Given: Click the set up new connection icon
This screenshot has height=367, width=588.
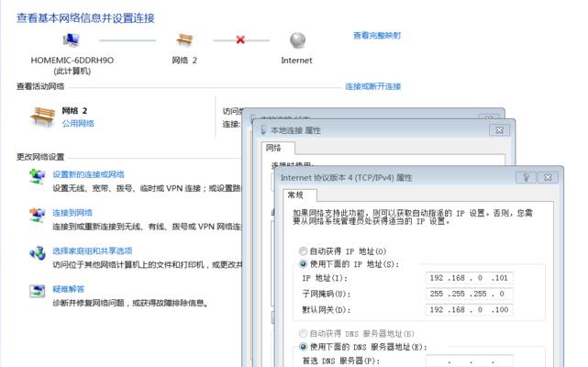Looking at the screenshot, I should point(37,176).
